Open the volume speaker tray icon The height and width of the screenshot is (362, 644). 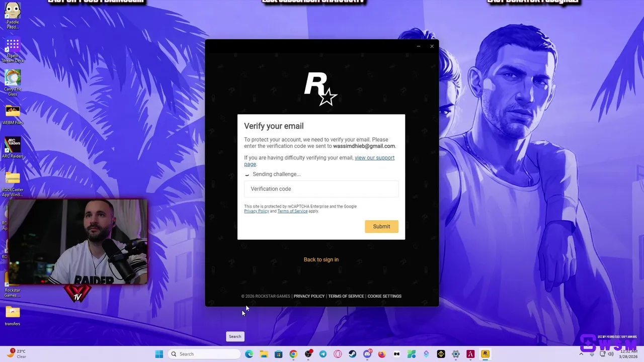611,354
